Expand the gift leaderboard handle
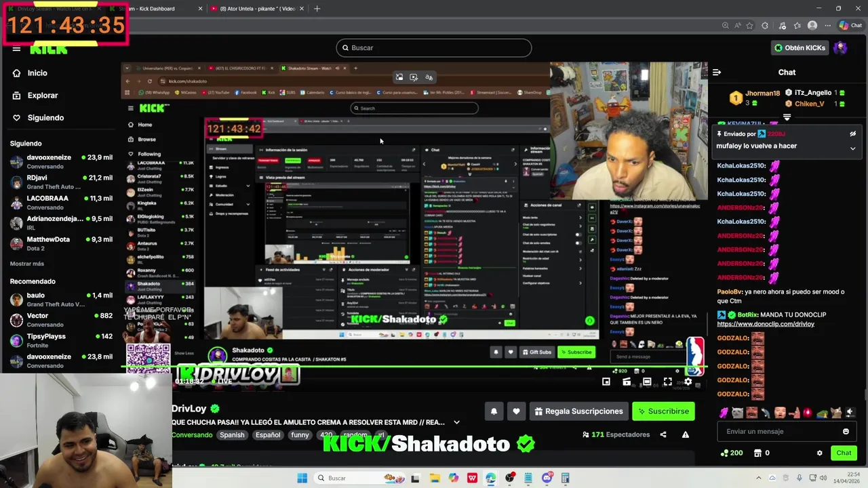The width and height of the screenshot is (868, 488). [787, 117]
